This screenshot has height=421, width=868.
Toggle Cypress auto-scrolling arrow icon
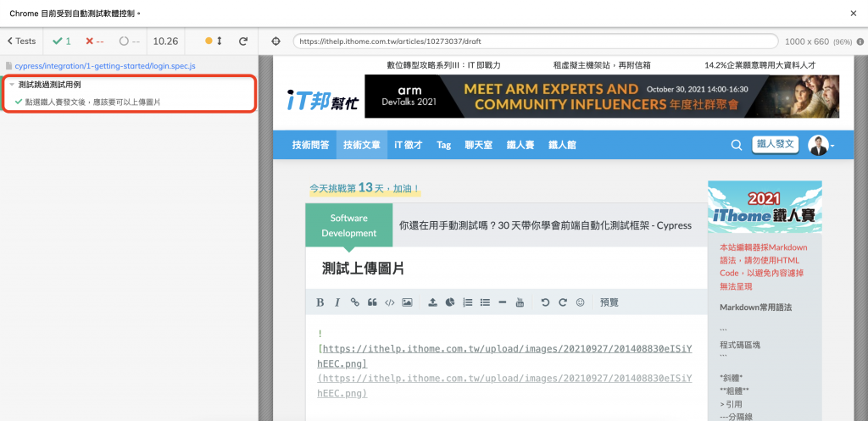click(x=220, y=41)
